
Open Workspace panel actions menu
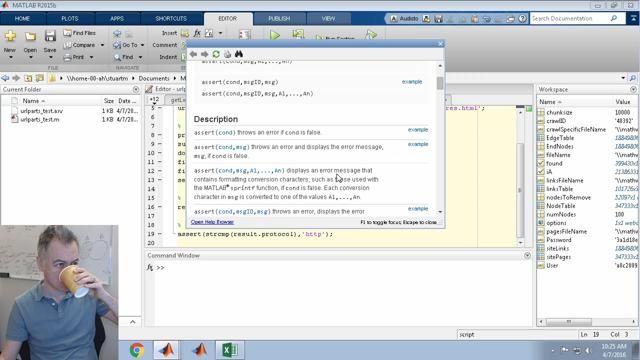pyautogui.click(x=633, y=89)
